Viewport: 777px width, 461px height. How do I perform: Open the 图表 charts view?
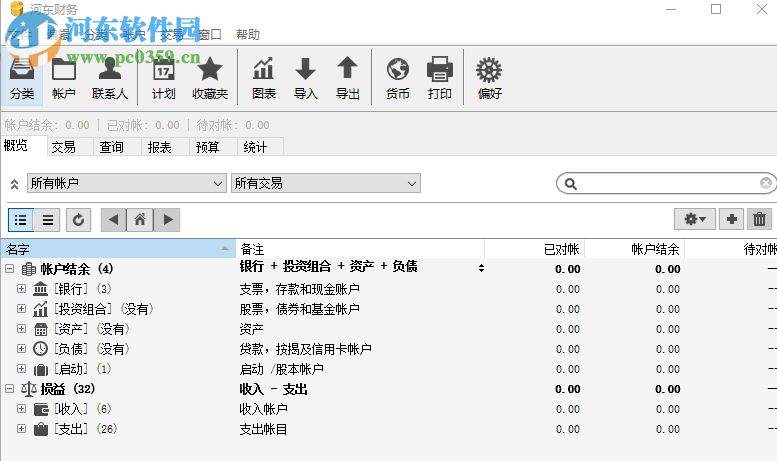click(x=264, y=77)
